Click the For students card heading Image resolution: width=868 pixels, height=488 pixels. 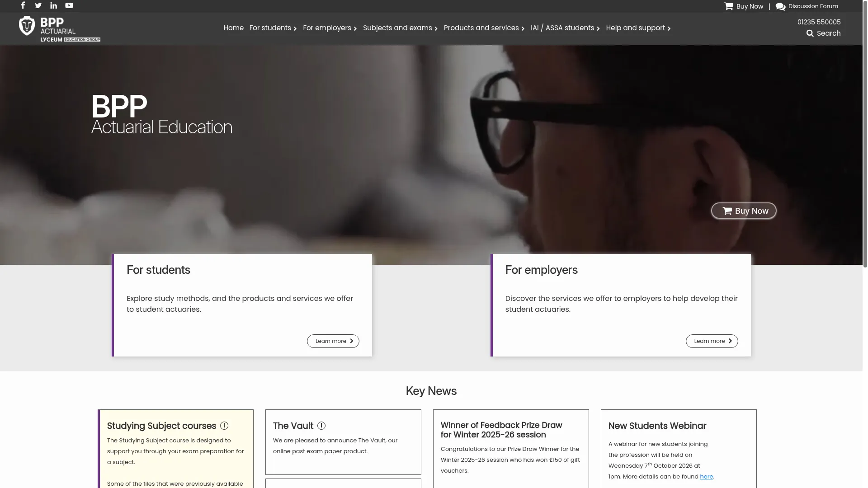coord(158,270)
